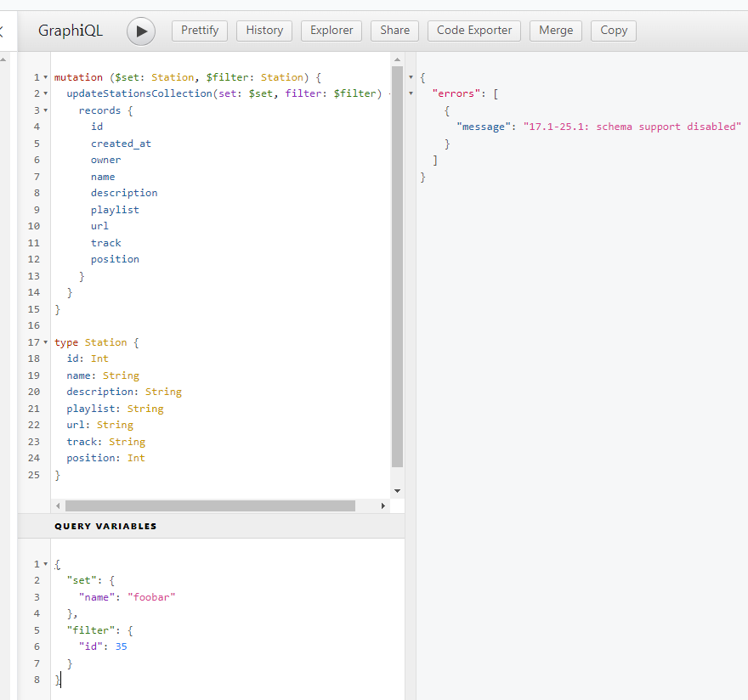Click the query editor's horizontal scrollbar thumb
The width and height of the screenshot is (748, 700).
[209, 505]
